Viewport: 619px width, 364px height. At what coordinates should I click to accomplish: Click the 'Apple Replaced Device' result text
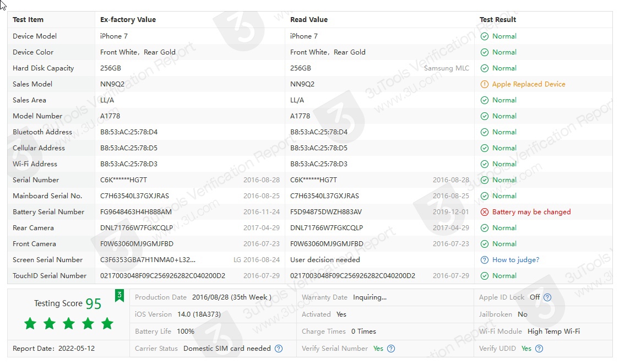click(529, 84)
